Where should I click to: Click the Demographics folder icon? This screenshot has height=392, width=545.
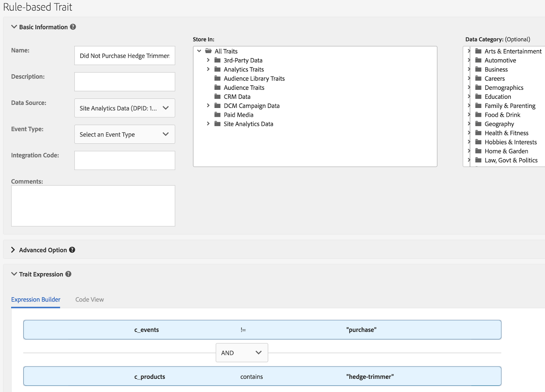[478, 87]
